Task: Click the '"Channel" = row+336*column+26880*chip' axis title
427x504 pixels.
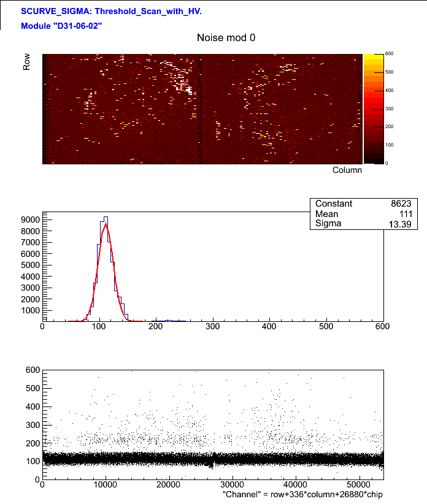Action: click(x=302, y=494)
